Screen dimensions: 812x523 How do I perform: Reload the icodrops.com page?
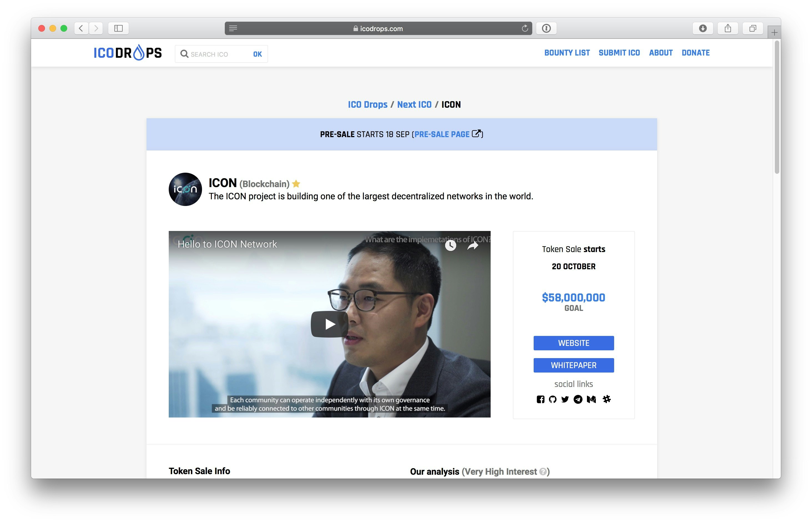point(525,28)
